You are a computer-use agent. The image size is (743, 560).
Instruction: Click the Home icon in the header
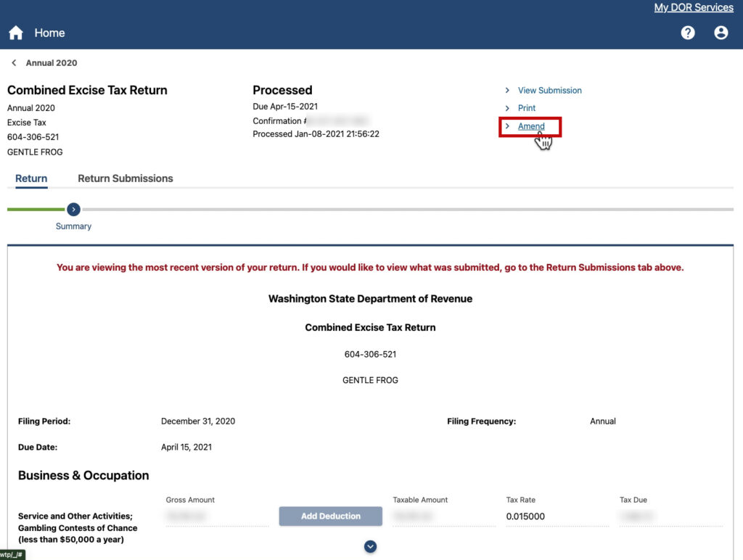coord(15,33)
